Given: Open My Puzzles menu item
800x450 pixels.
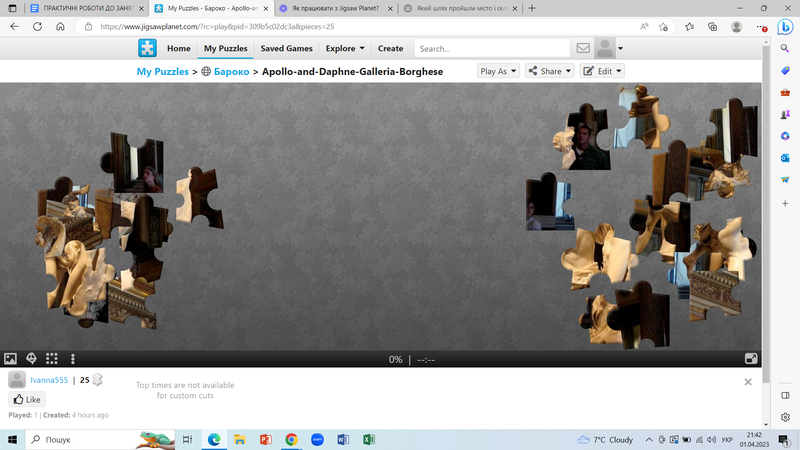Looking at the screenshot, I should tap(226, 48).
